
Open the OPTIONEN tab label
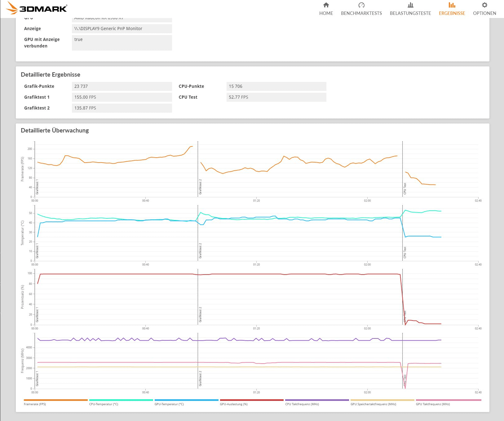tap(484, 13)
